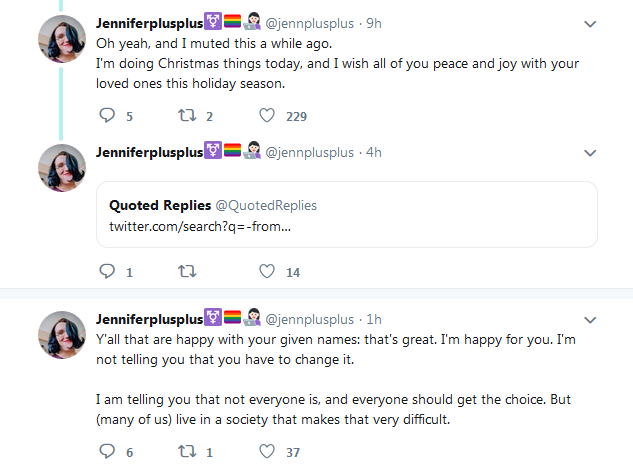
Task: Open the 9h timestamp permalink
Action: [x=374, y=22]
